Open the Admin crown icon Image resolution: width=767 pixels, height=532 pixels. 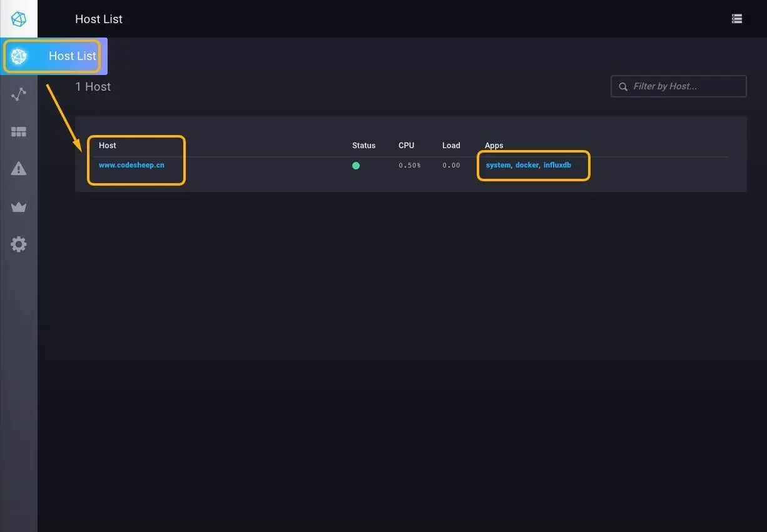19,207
